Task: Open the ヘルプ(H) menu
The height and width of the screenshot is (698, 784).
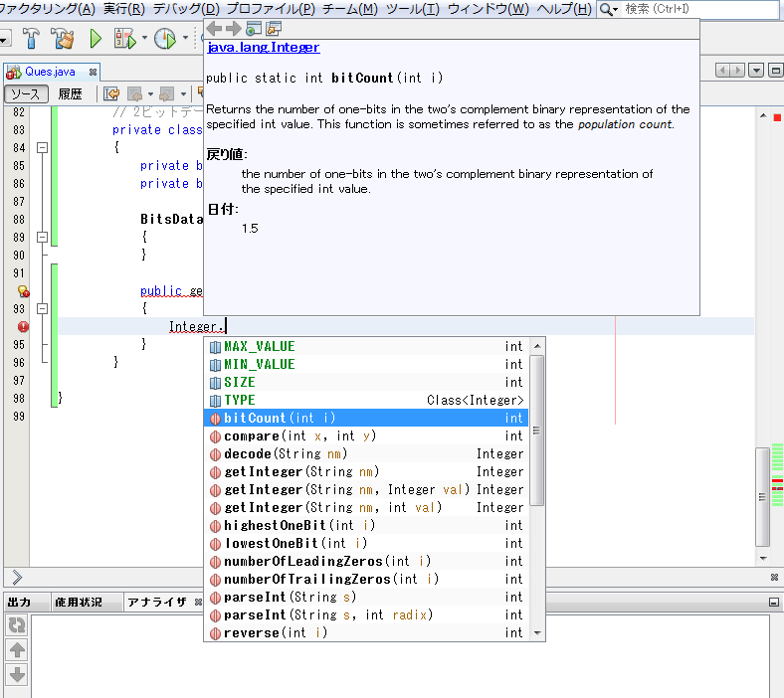Action: pos(564,9)
